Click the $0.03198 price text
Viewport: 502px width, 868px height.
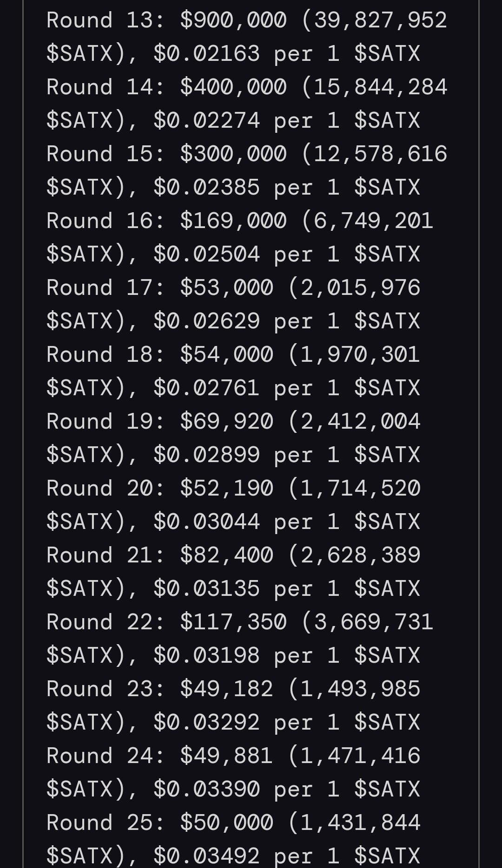tap(206, 656)
